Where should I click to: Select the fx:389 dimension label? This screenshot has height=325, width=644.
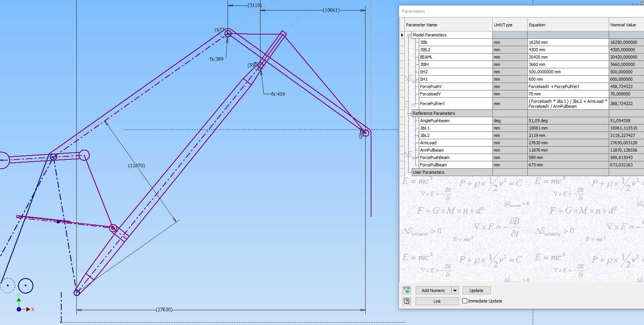tap(217, 59)
